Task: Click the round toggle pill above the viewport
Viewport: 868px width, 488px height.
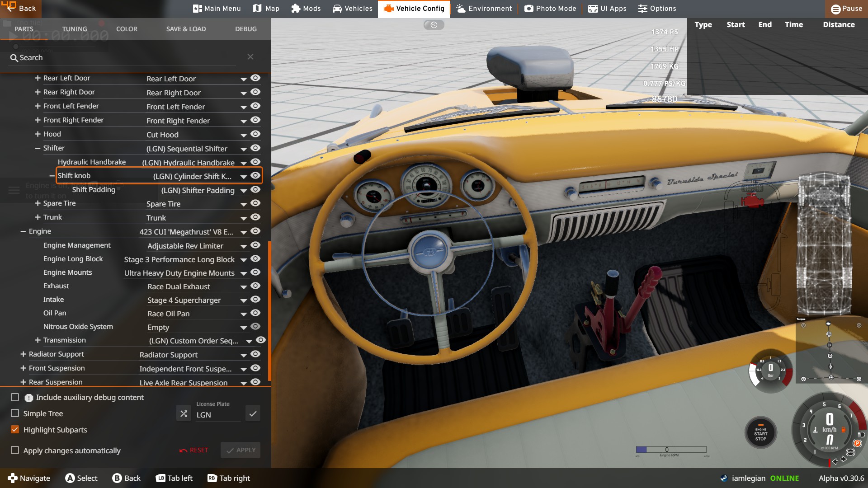Action: pyautogui.click(x=434, y=25)
